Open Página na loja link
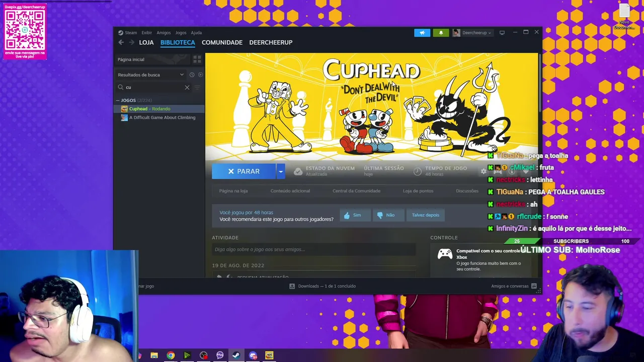Image resolution: width=644 pixels, height=362 pixels. tap(233, 191)
